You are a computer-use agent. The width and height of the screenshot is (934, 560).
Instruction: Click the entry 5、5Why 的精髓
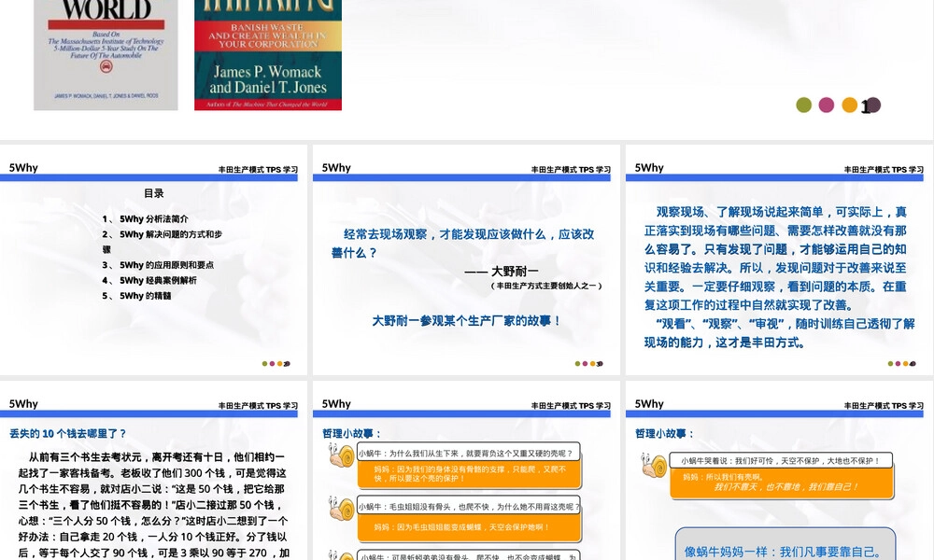tap(136, 296)
